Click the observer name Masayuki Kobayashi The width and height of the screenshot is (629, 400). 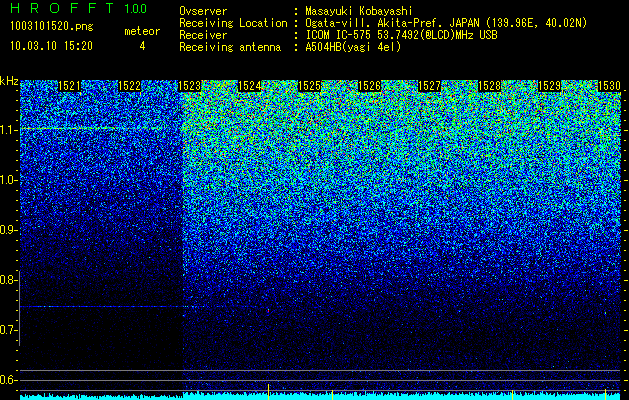[x=359, y=11]
